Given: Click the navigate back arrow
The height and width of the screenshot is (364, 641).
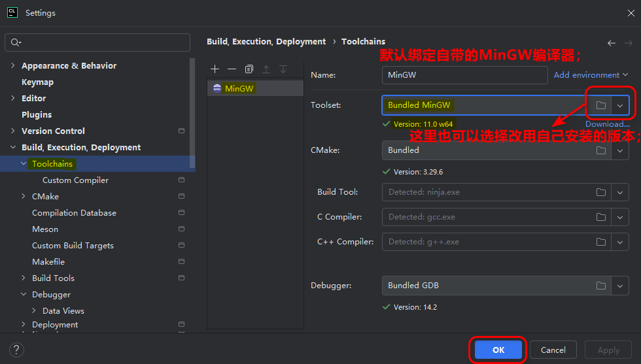Looking at the screenshot, I should (x=612, y=42).
